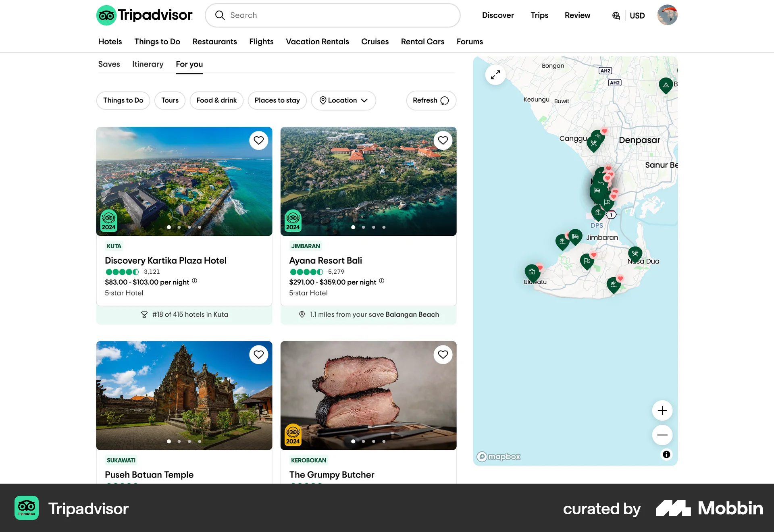This screenshot has width=774, height=532.
Task: Click the price info icon for Discovery Kartika Plaza Hotel
Action: pos(195,281)
